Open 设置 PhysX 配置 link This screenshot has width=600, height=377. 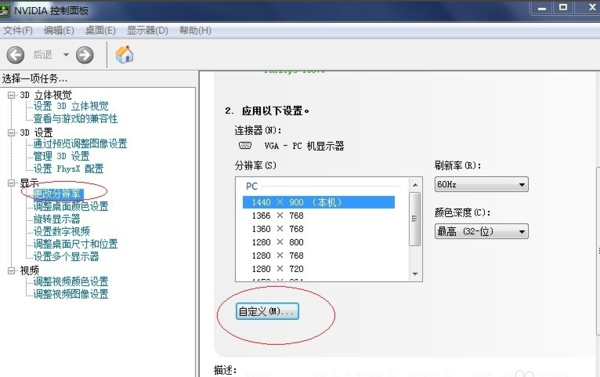(68, 169)
